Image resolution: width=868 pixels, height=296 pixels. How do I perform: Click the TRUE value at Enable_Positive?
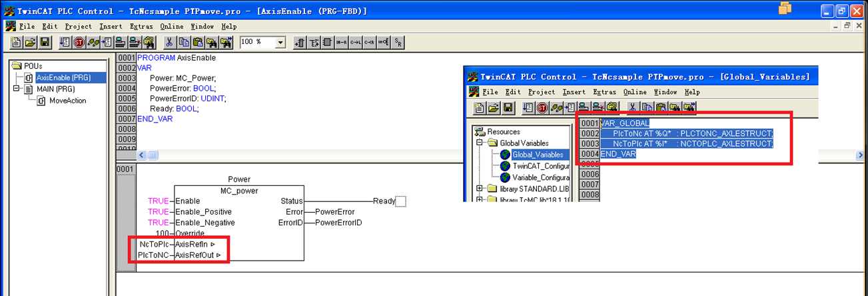[158, 212]
